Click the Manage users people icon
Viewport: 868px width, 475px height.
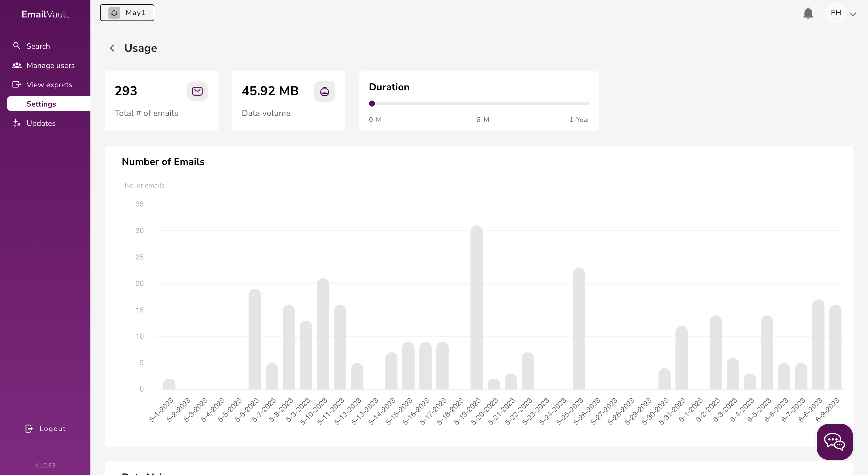17,65
